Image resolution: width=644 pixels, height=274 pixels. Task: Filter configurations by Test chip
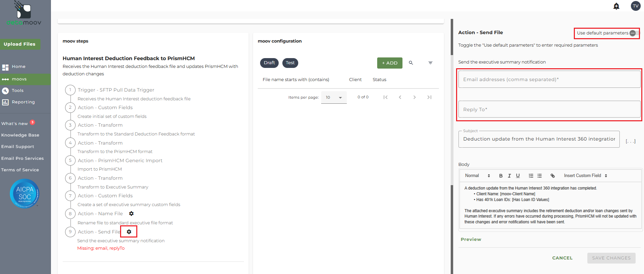290,63
